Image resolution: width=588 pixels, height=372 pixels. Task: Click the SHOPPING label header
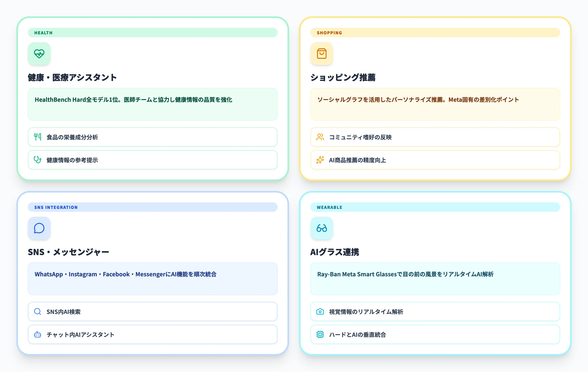(x=329, y=32)
